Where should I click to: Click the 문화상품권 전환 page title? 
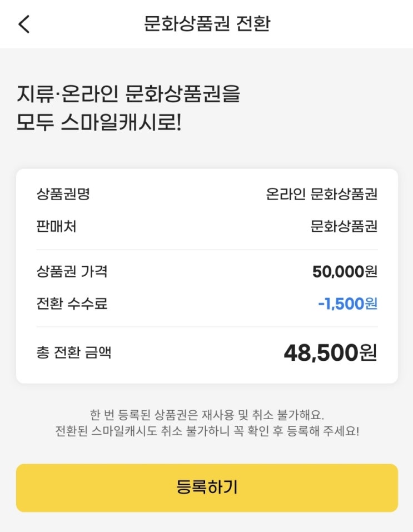(x=207, y=24)
